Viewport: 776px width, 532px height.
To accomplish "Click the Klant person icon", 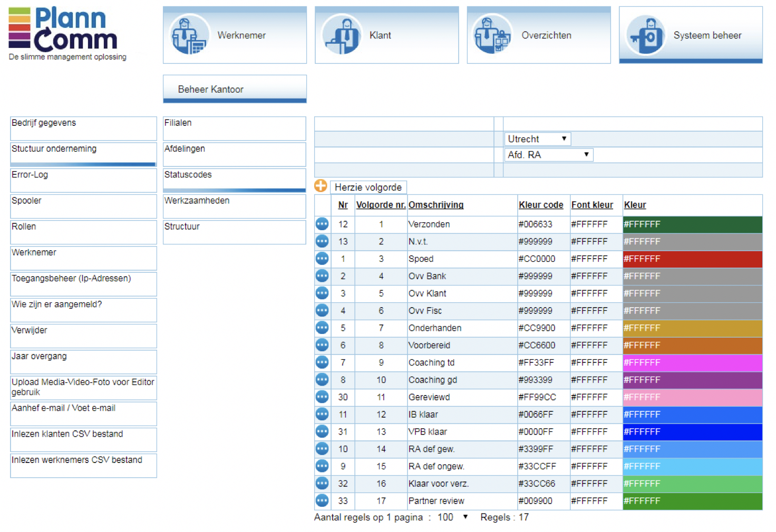I will (342, 35).
